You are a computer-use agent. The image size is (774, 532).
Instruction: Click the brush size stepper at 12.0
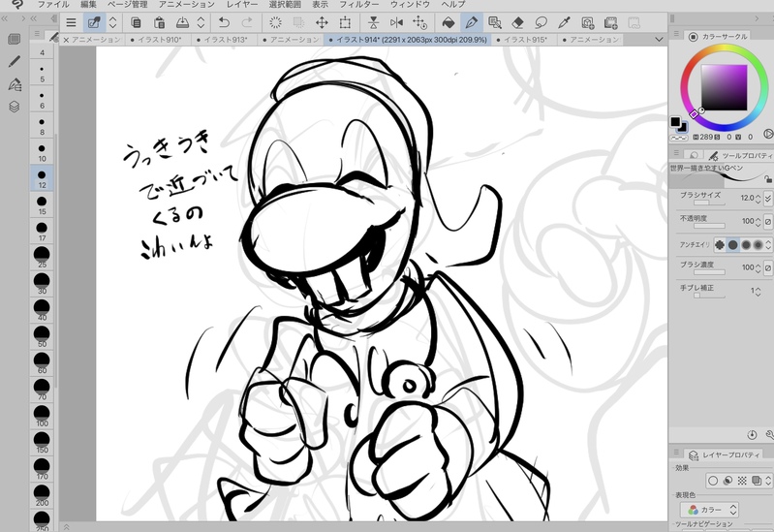click(x=759, y=198)
